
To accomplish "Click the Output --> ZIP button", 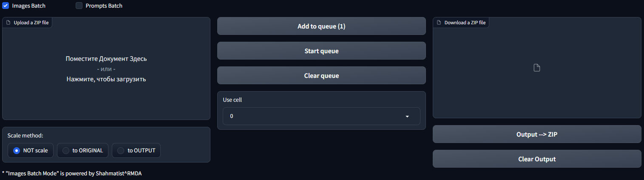I will (537, 134).
